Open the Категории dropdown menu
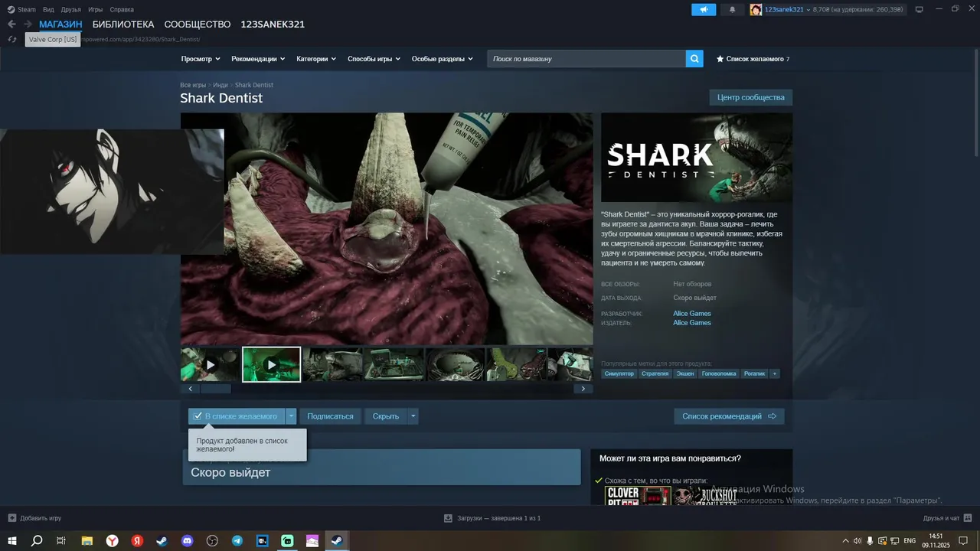Viewport: 980px width, 551px height. tap(316, 59)
